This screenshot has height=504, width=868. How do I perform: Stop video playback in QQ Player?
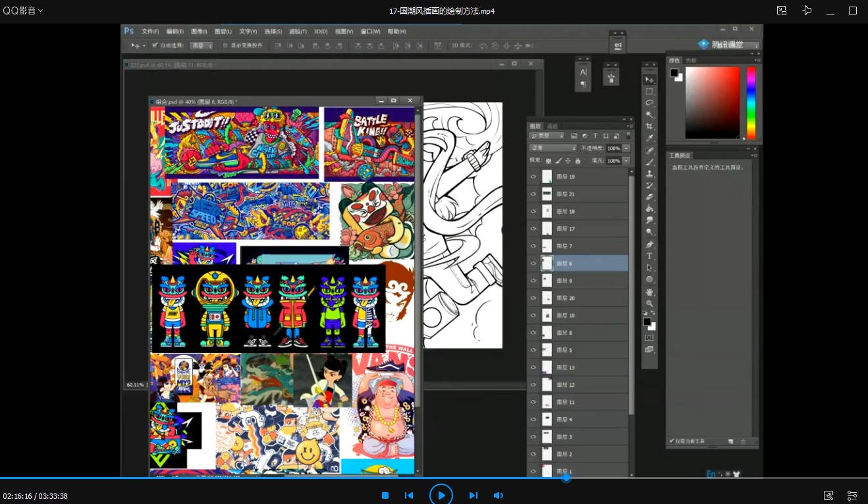click(x=385, y=495)
